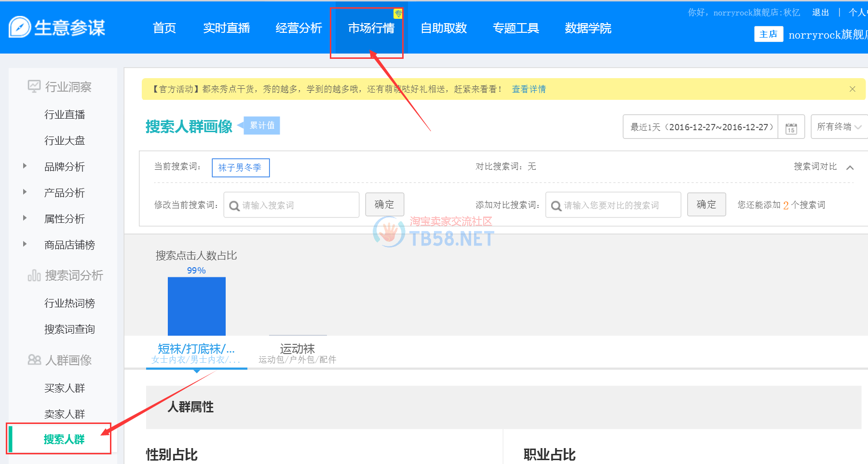This screenshot has height=464, width=868.
Task: Click 查看详情 link in banner
Action: (529, 89)
